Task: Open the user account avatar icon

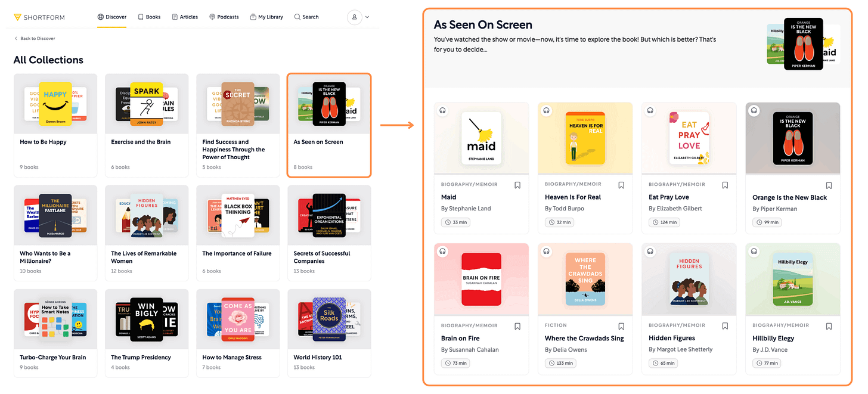Action: point(355,17)
